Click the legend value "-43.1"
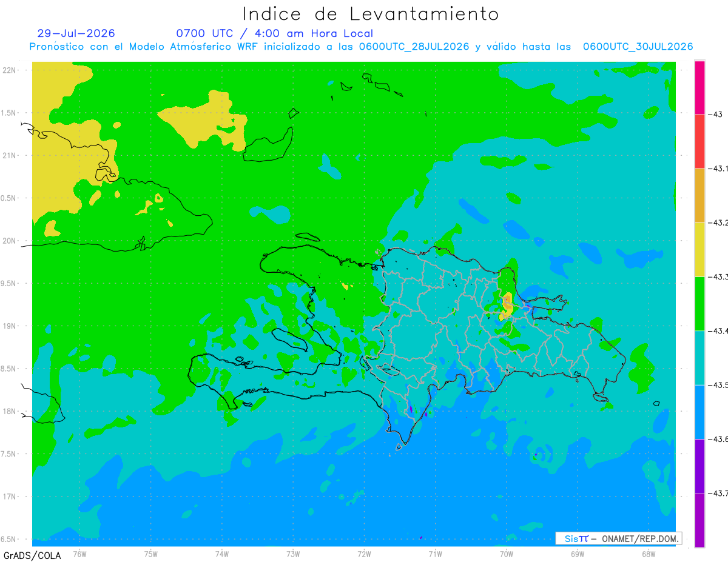This screenshot has height=562, width=728. tap(716, 169)
